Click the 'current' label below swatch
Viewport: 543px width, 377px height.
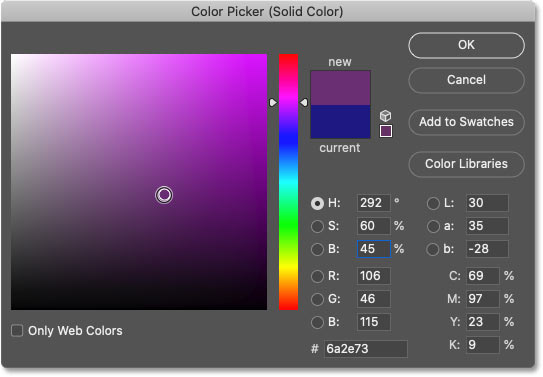tap(340, 148)
